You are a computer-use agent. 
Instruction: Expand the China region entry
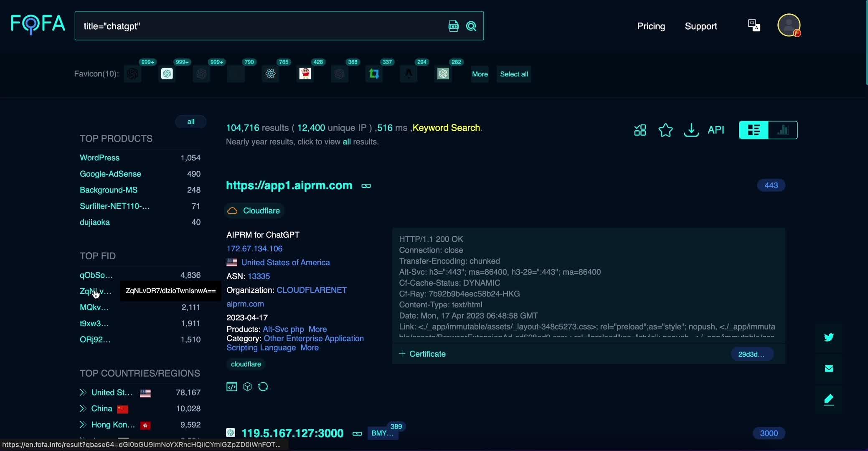pyautogui.click(x=83, y=408)
